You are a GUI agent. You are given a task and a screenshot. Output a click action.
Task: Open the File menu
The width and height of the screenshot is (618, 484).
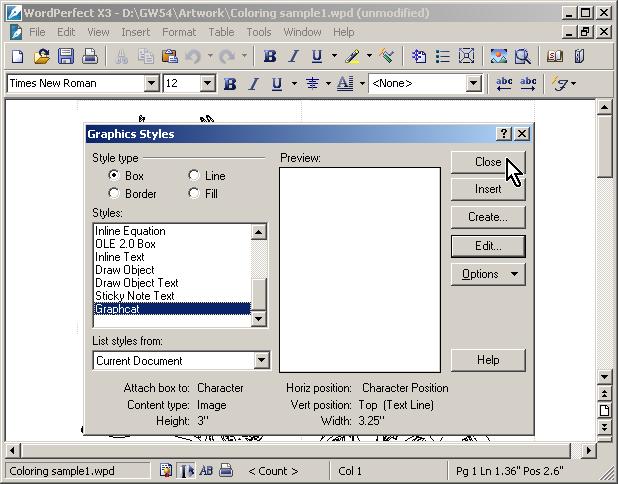coord(37,32)
